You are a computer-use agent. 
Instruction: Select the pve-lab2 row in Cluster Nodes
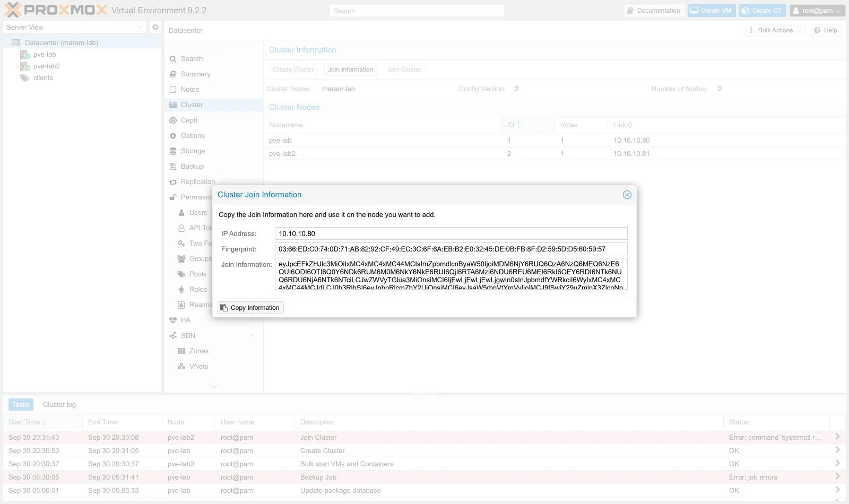click(x=555, y=154)
